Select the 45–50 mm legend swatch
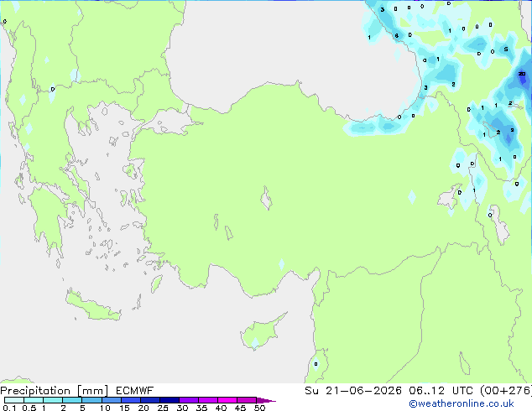Image resolution: width=532 pixels, height=411 pixels. [x=247, y=400]
